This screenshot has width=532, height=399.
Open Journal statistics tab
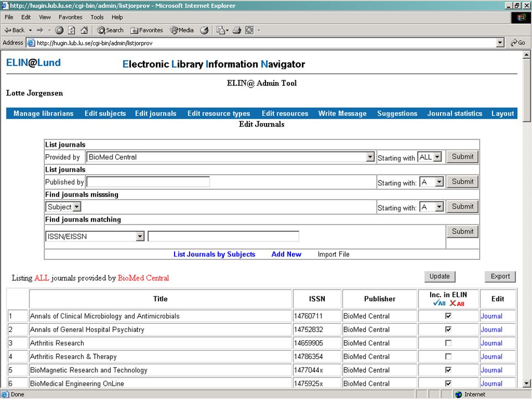coord(454,114)
